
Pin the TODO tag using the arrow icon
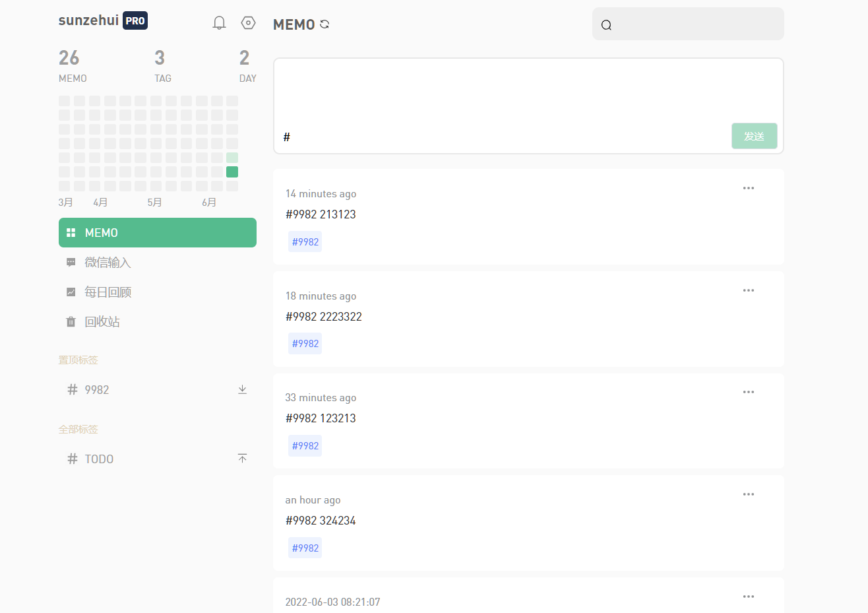tap(242, 458)
